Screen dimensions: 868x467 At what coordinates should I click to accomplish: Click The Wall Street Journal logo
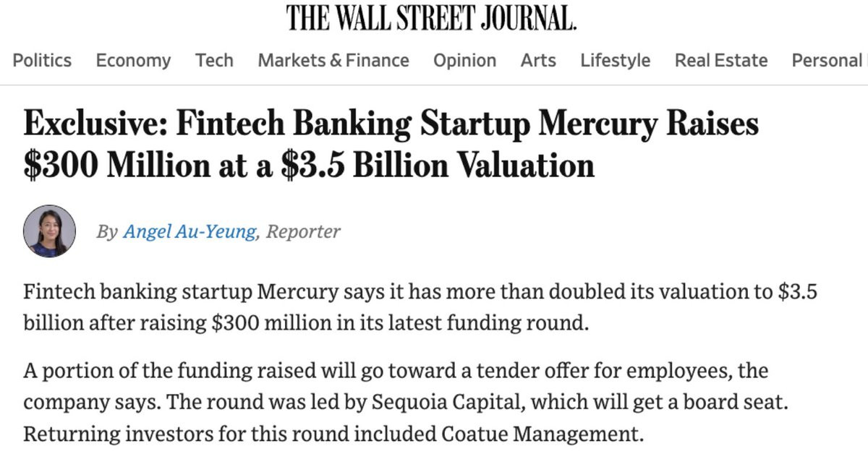pyautogui.click(x=432, y=17)
